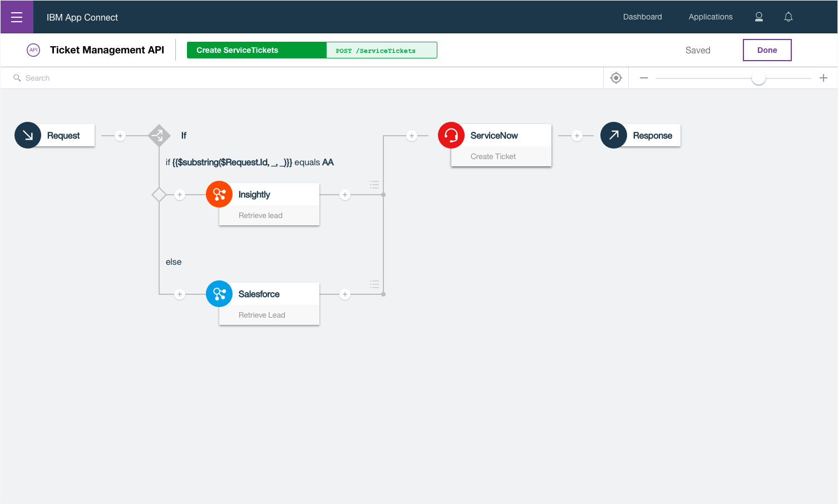Click the Insightly node icon

[219, 194]
